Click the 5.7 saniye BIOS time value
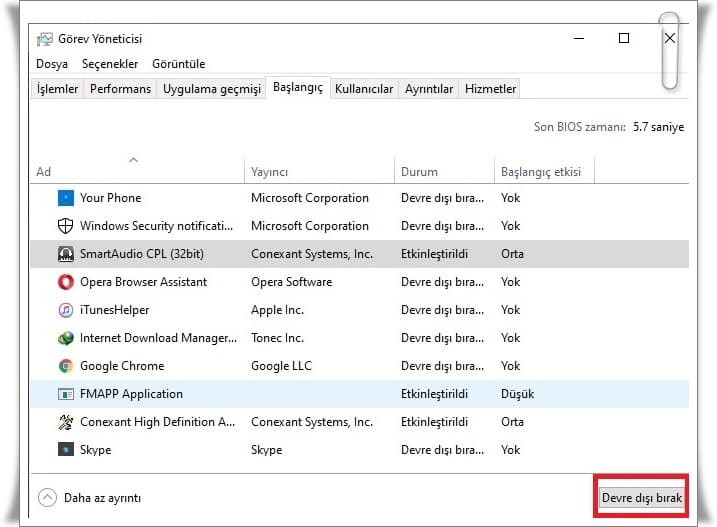This screenshot has width=717, height=527. tap(658, 127)
